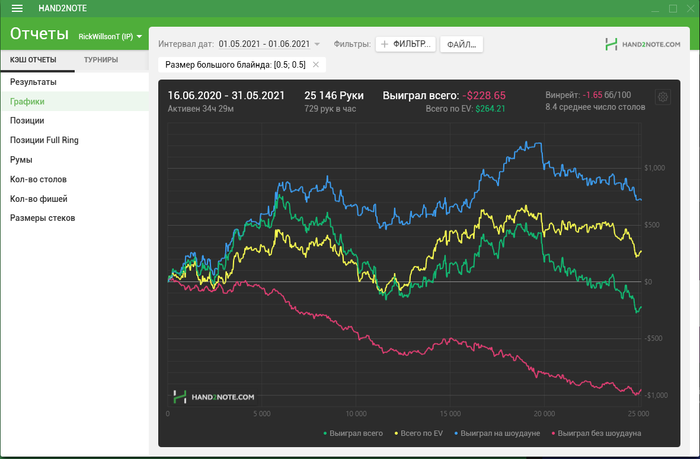
Task: Open the Румы report
Action: tap(75, 160)
